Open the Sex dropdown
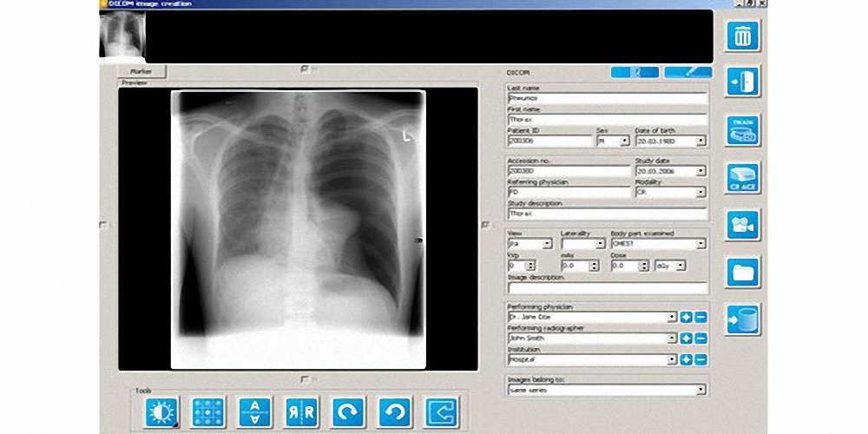 (x=624, y=141)
